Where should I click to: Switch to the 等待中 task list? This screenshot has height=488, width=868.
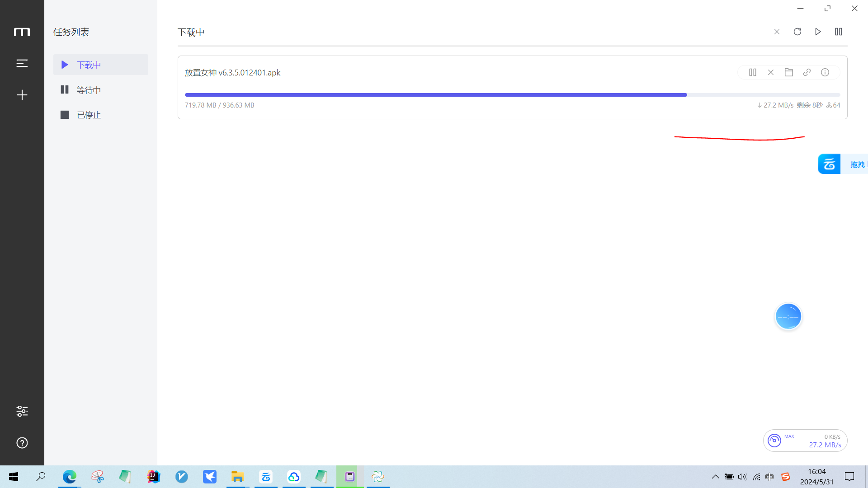click(88, 90)
